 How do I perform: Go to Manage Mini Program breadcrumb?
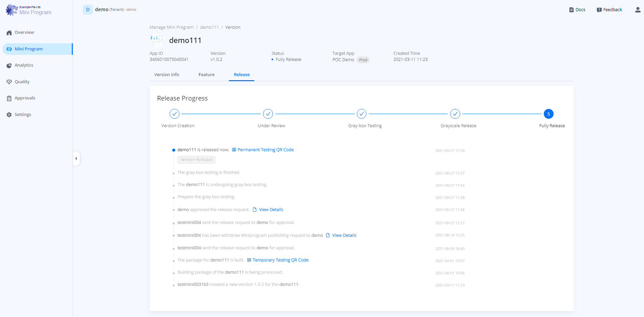coord(172,27)
